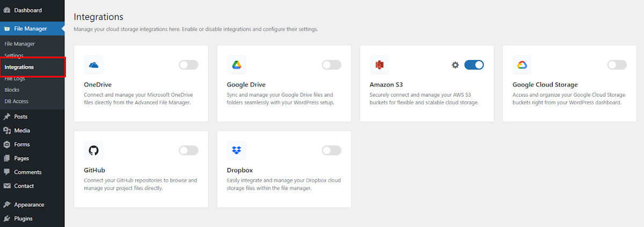The width and height of the screenshot is (644, 227).
Task: Open the Plugins menu in sidebar
Action: [x=23, y=218]
